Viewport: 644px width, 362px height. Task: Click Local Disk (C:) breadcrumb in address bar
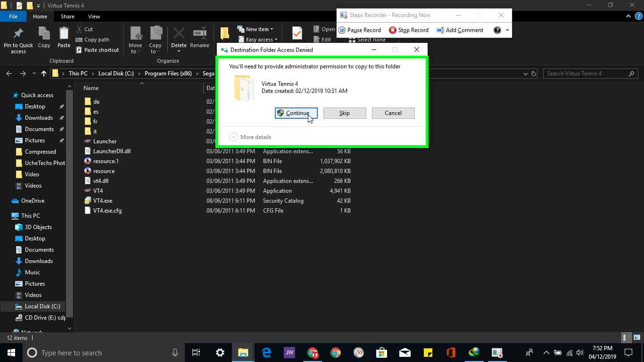(x=116, y=74)
